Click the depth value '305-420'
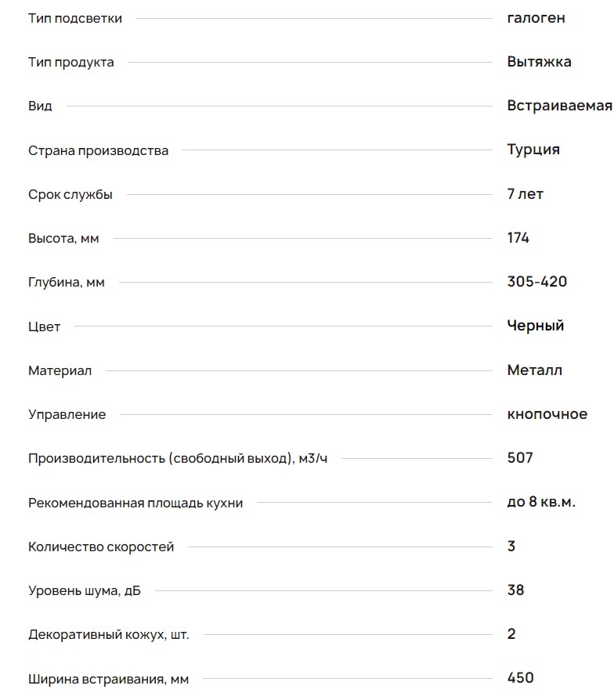 536,282
